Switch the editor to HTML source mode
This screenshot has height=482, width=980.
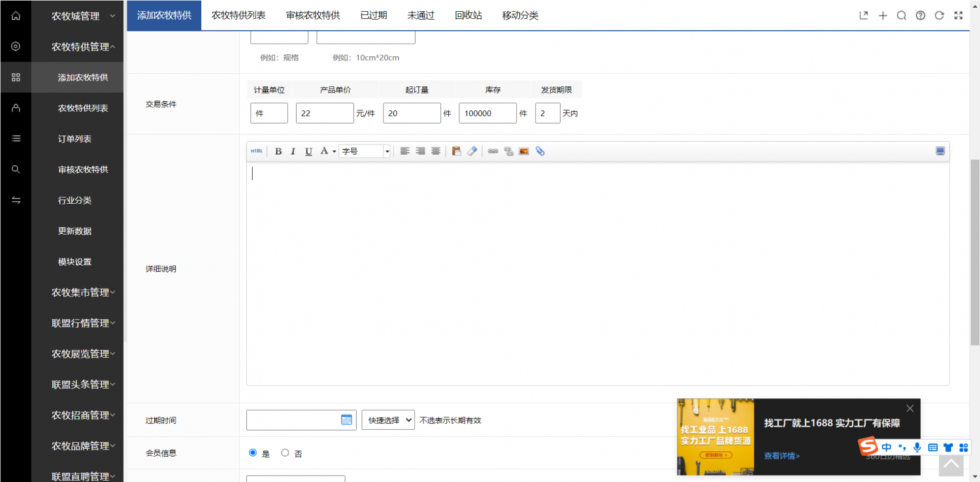(x=257, y=152)
